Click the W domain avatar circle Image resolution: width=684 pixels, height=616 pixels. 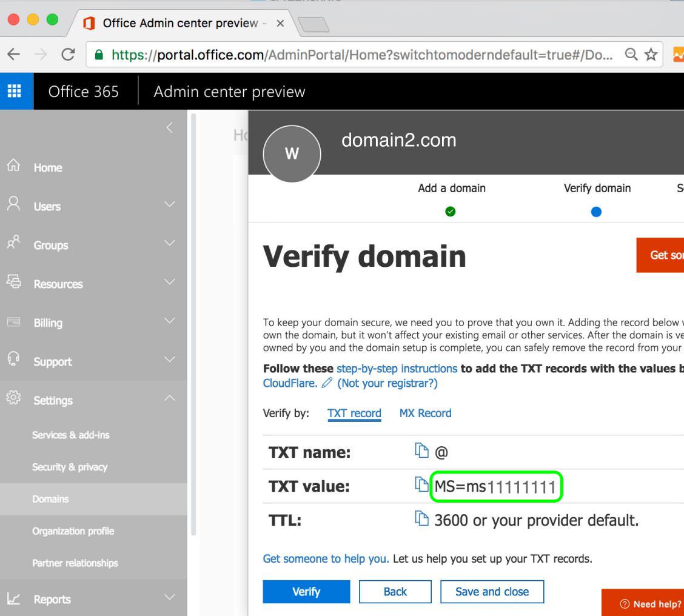click(292, 153)
